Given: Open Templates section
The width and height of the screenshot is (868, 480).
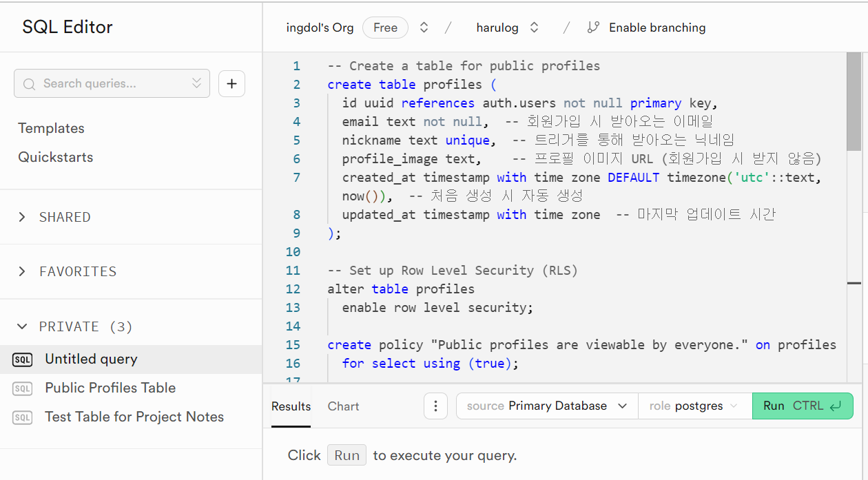Looking at the screenshot, I should click(x=51, y=128).
